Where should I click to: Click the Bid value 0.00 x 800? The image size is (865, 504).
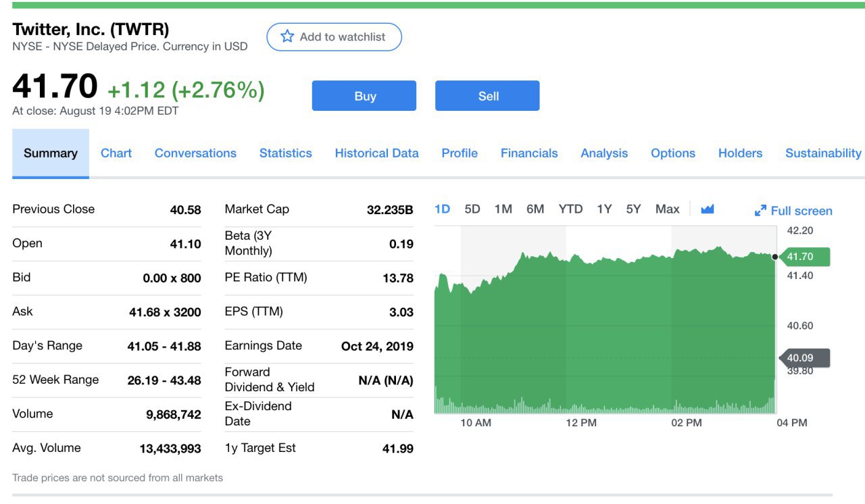coord(172,278)
